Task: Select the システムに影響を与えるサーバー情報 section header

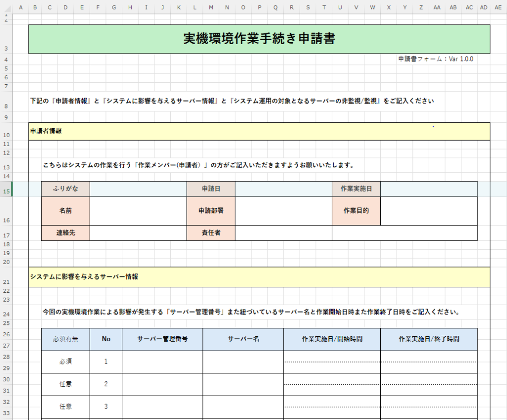Action: pyautogui.click(x=259, y=277)
